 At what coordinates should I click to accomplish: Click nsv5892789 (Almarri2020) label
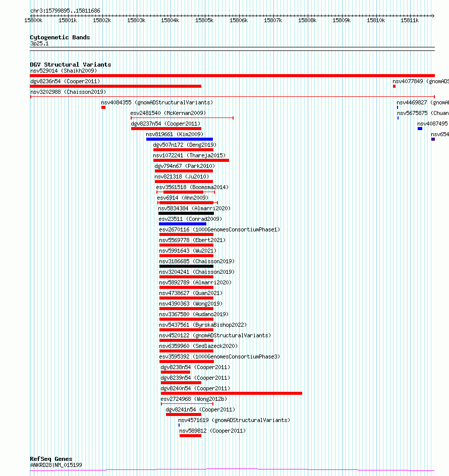pyautogui.click(x=195, y=282)
